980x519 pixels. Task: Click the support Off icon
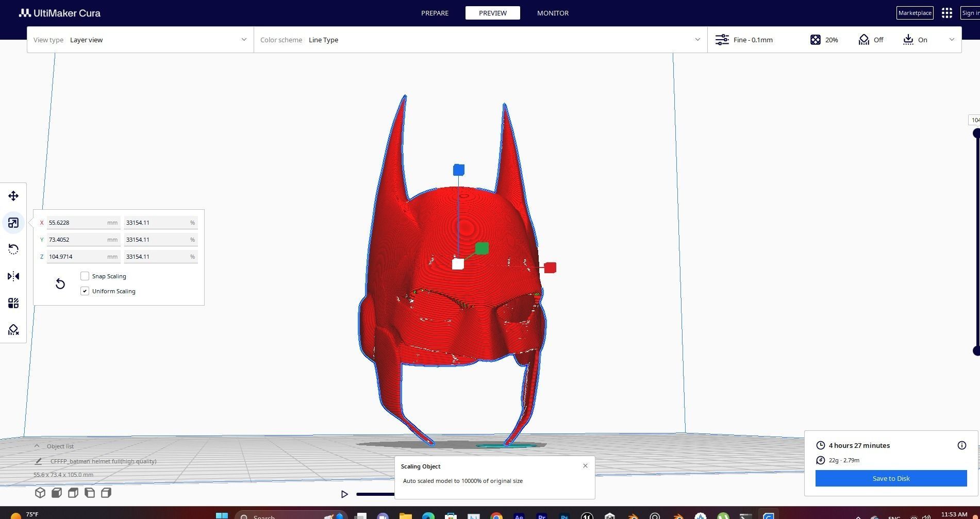[864, 40]
